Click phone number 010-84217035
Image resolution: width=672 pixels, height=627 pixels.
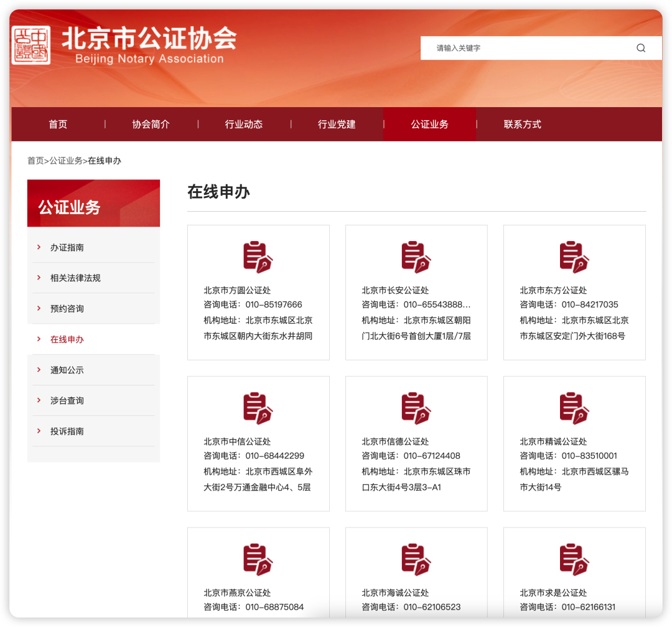click(x=590, y=304)
